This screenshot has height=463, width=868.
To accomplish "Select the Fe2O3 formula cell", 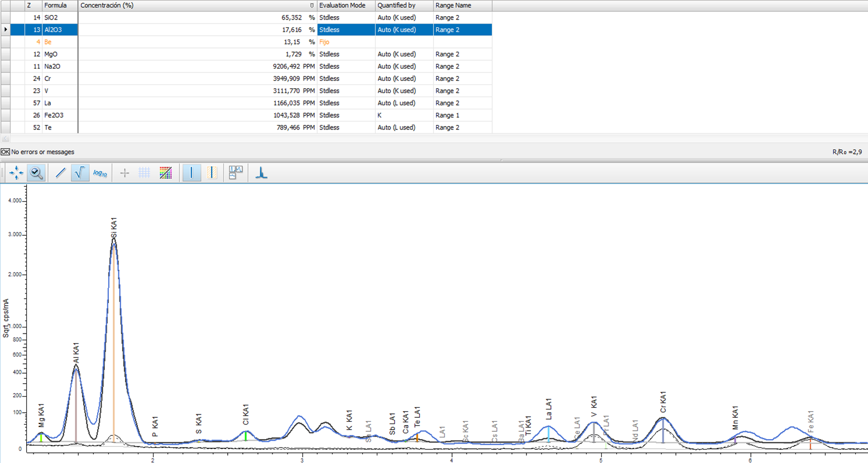I will 60,115.
